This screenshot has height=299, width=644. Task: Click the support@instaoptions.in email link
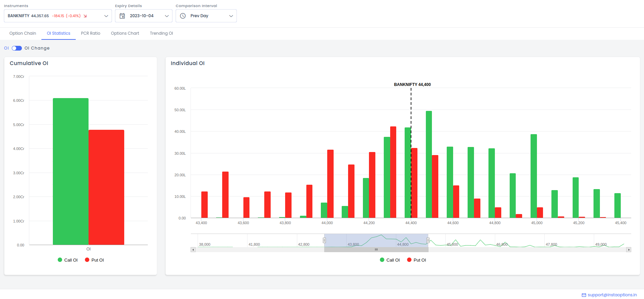click(612, 295)
